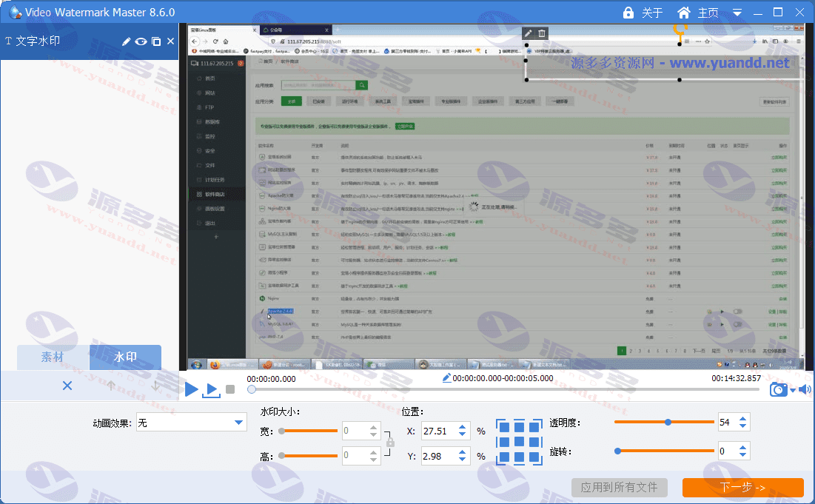The image size is (815, 504).
Task: Stop the video playback
Action: (230, 389)
